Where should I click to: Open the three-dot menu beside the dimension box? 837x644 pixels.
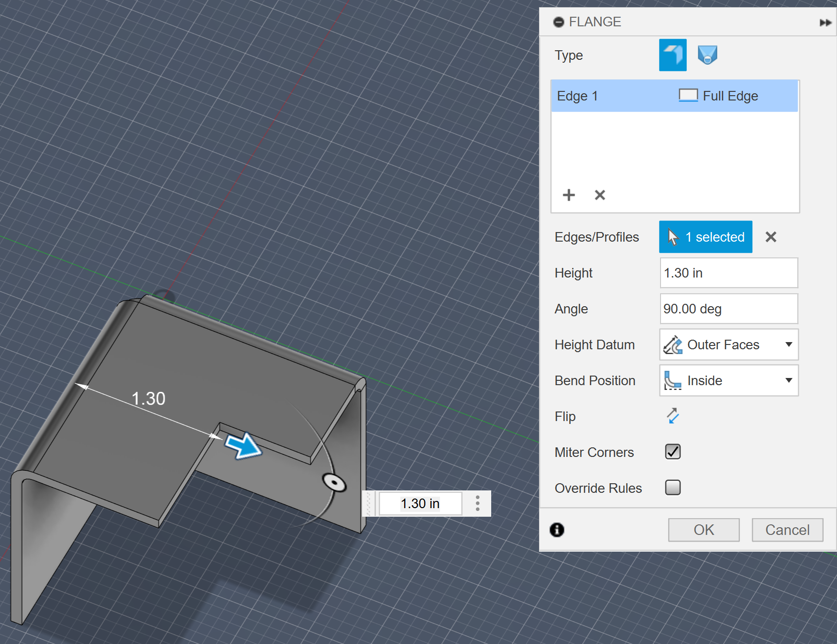coord(477,503)
